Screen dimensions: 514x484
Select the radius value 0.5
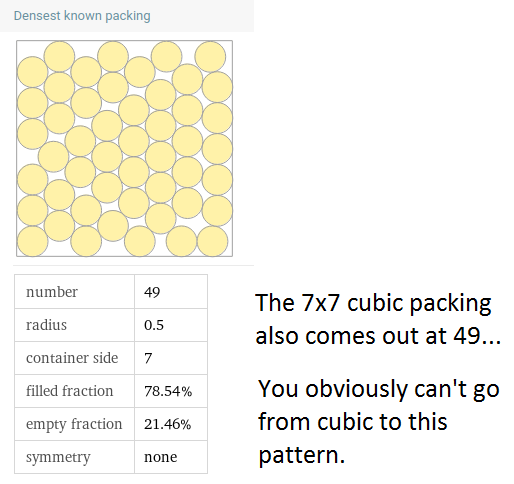(154, 325)
